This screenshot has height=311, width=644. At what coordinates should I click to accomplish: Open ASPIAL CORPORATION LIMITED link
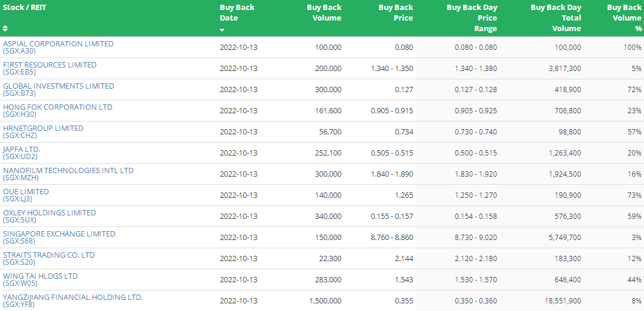[58, 43]
